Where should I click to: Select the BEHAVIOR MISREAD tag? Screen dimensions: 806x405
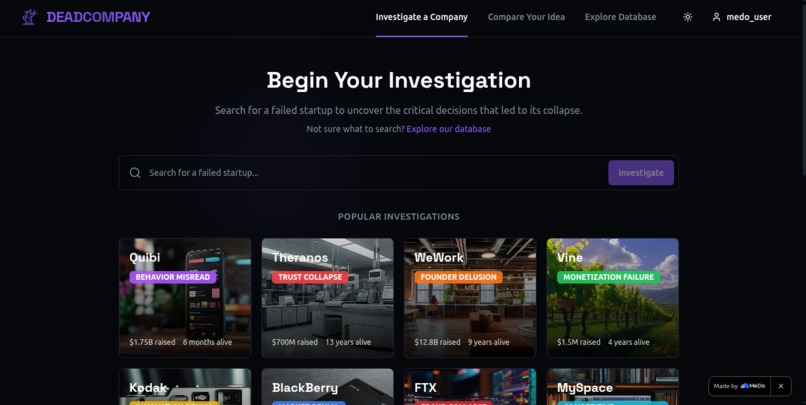pyautogui.click(x=173, y=277)
